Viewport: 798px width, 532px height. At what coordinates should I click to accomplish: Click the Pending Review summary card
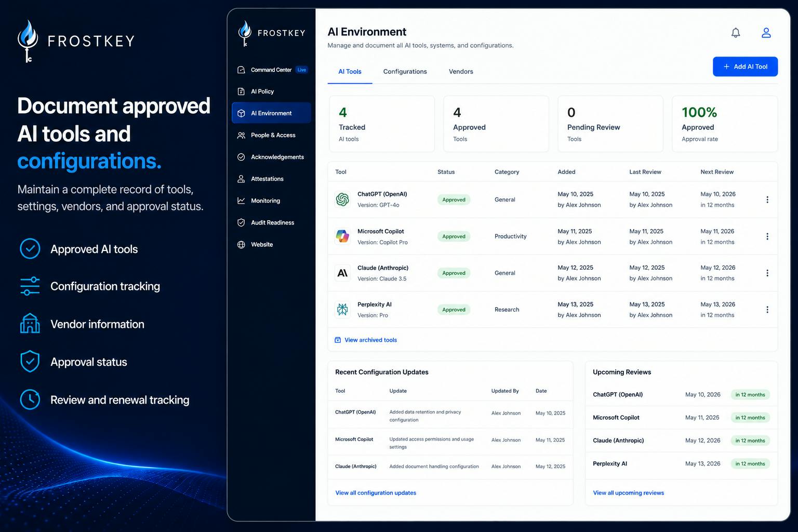tap(610, 124)
